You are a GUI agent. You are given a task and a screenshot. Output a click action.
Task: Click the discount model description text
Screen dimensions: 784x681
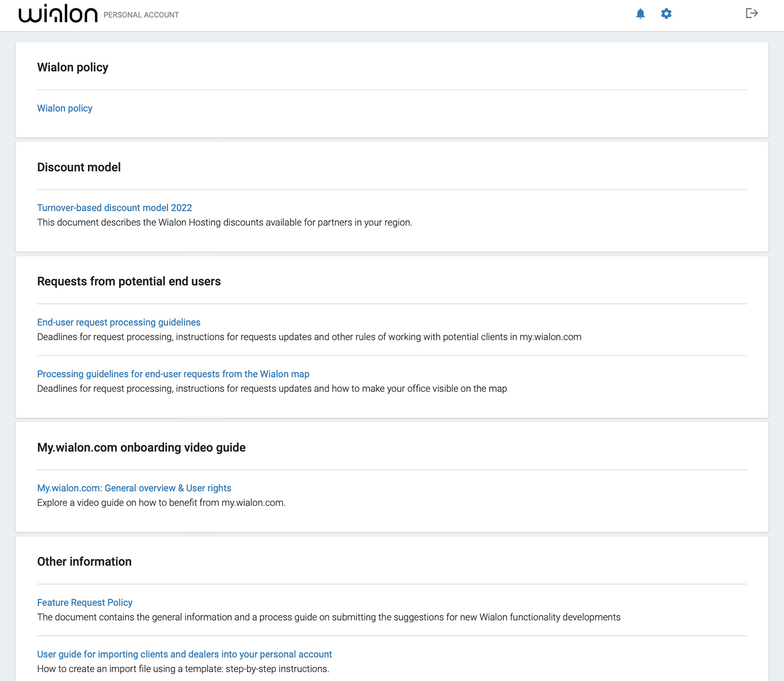(x=224, y=223)
